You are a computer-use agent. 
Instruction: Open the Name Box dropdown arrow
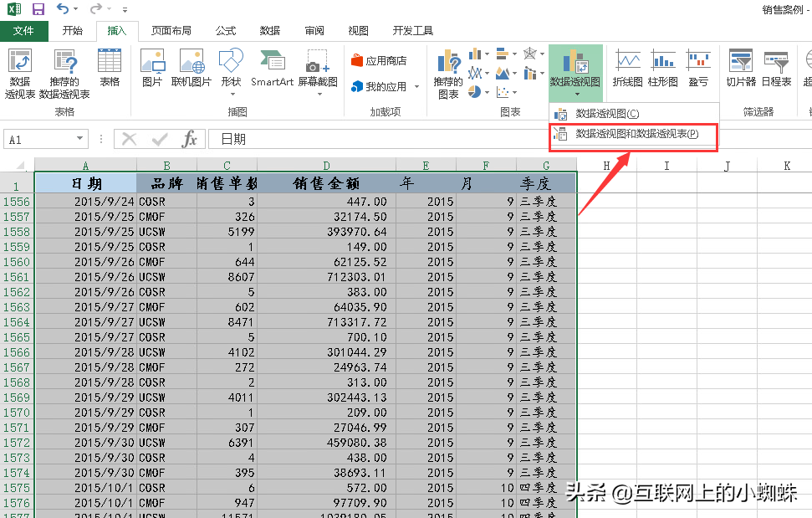tap(79, 139)
